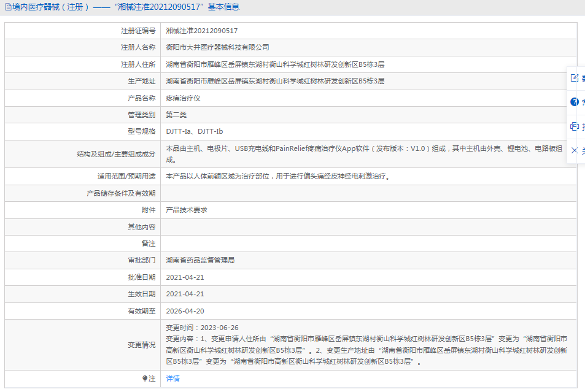This screenshot has width=585, height=392.
Task: Click the intended use text about 偏头痛
Action: pos(279,176)
